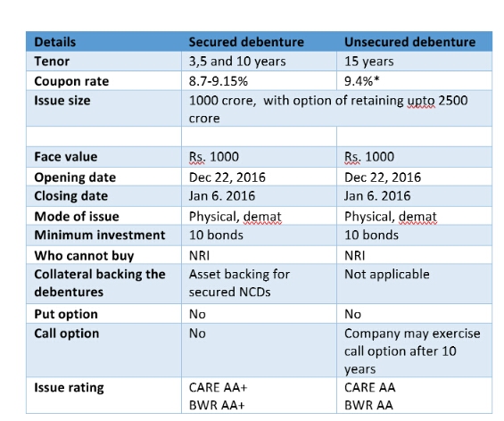The width and height of the screenshot is (504, 421).
Task: Click Dec 22, 2016 under Unsecured debenture
Action: pos(383,177)
